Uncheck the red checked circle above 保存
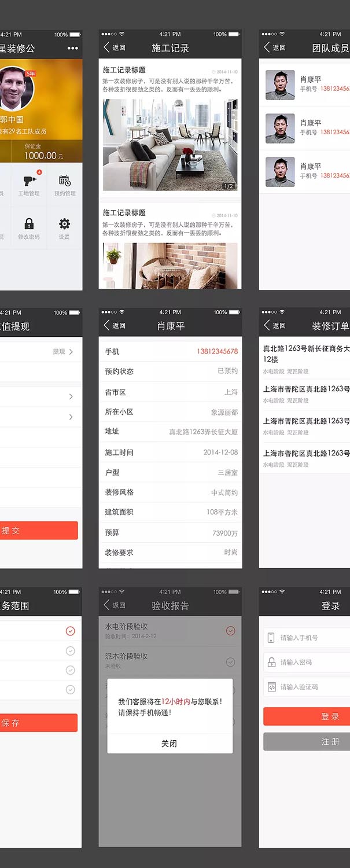Viewport: 350px width, 868px height. [x=70, y=631]
